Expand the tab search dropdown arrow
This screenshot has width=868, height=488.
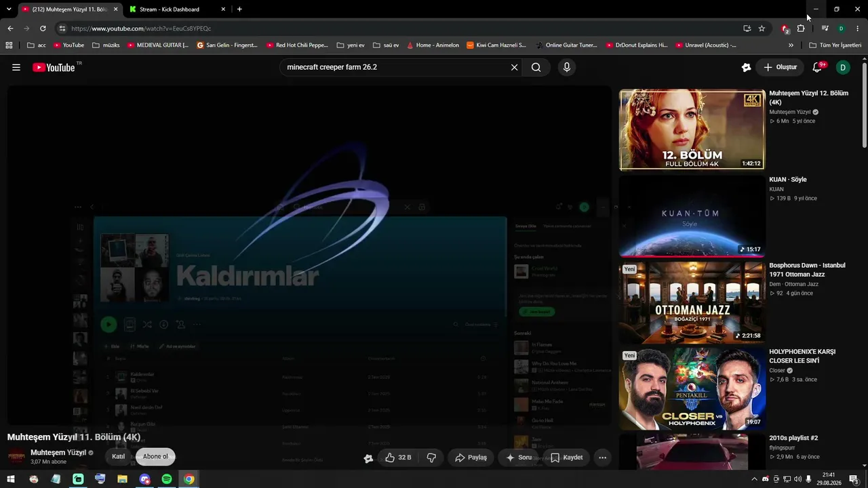9,9
